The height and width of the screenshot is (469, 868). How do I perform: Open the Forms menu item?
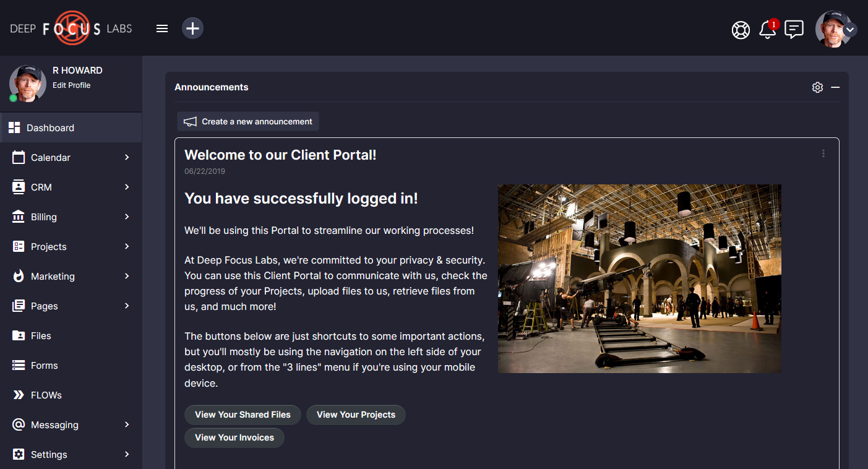coord(71,365)
